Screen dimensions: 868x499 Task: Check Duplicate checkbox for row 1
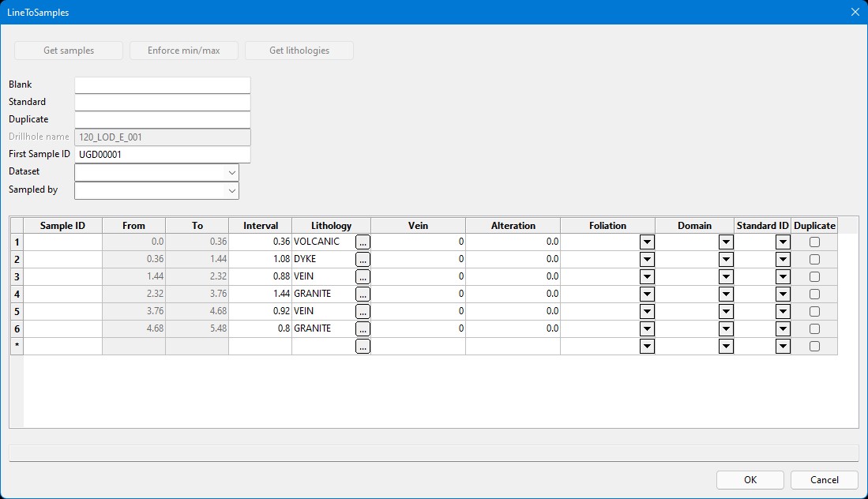814,242
